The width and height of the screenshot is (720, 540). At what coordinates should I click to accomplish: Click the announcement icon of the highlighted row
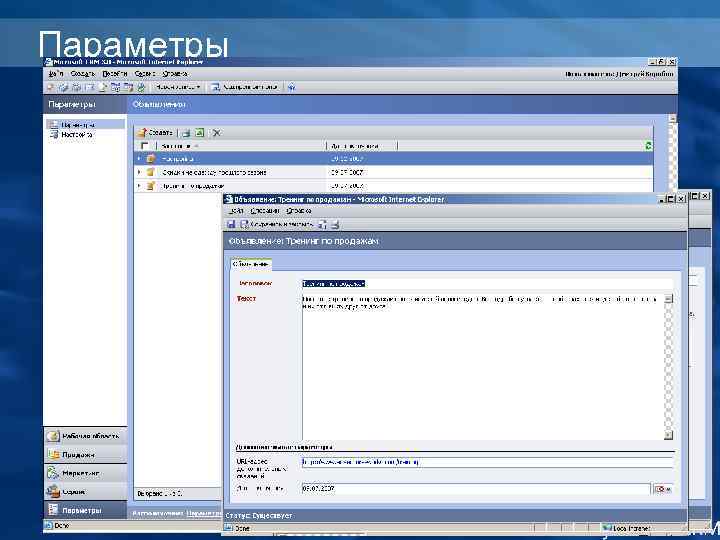pyautogui.click(x=151, y=158)
